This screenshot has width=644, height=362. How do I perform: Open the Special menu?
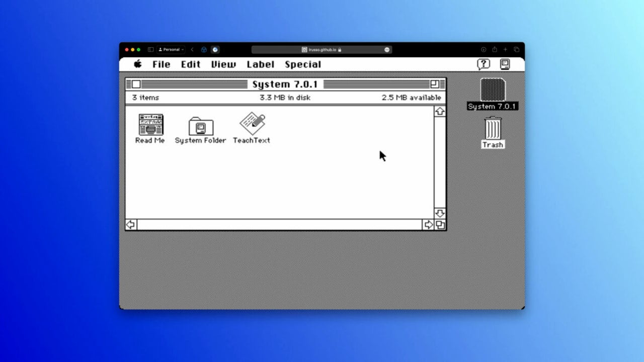coord(302,64)
